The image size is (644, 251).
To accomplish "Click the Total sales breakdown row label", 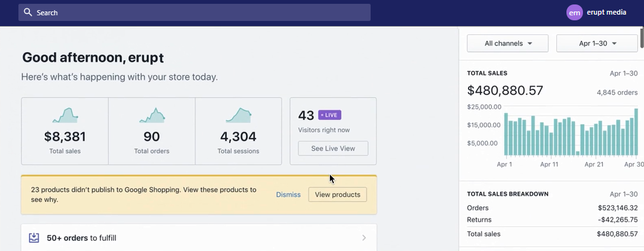I will [484, 234].
